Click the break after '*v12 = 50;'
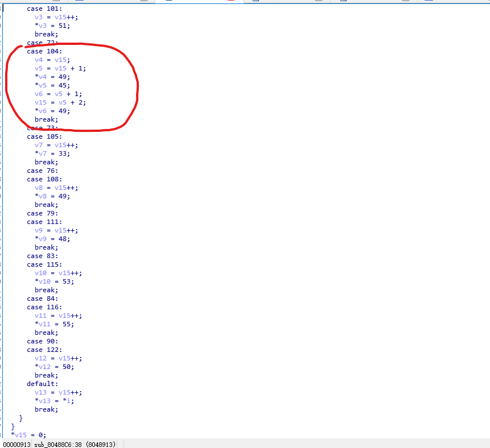Image resolution: width=490 pixels, height=448 pixels. tap(46, 375)
